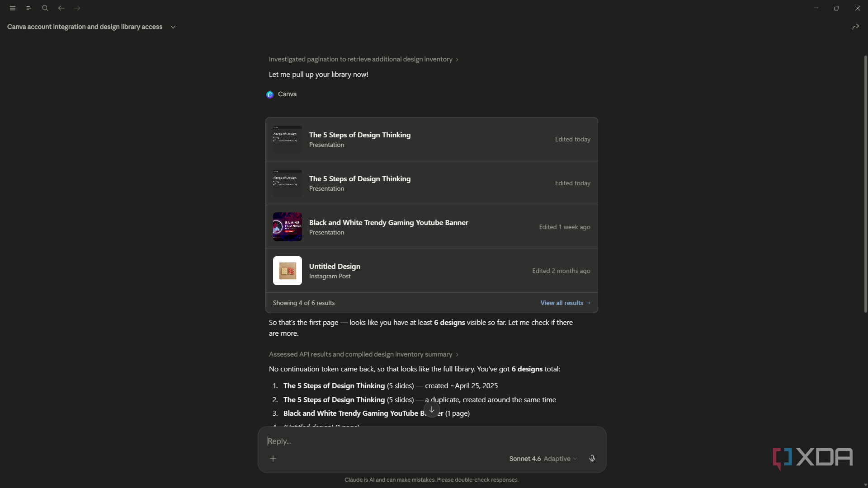
Task: Expand 'Assessed API results' thinking section
Action: (x=363, y=354)
